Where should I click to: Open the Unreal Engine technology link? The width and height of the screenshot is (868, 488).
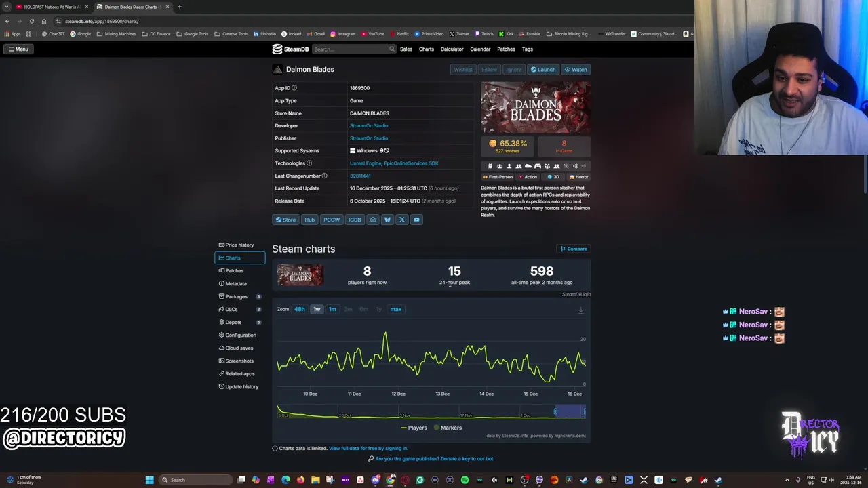click(x=366, y=163)
